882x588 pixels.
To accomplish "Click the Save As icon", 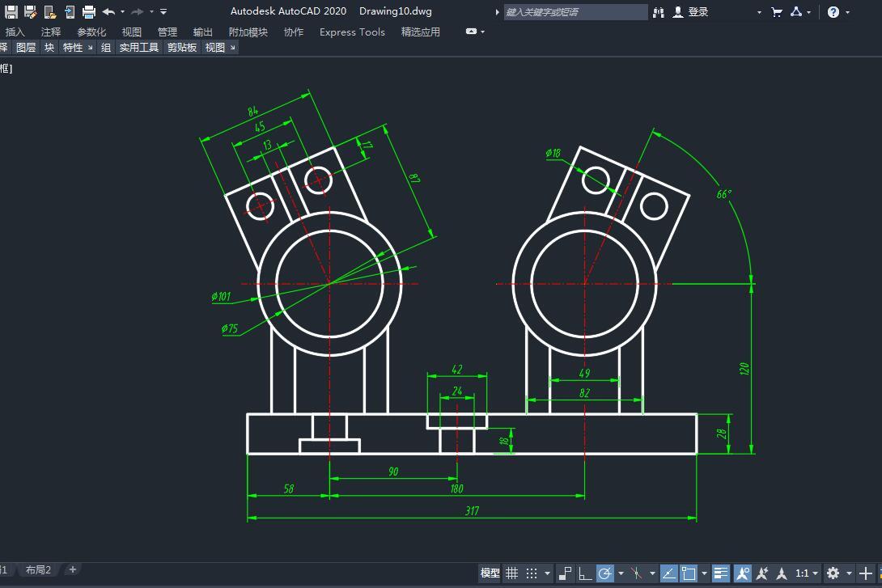I will tap(31, 12).
